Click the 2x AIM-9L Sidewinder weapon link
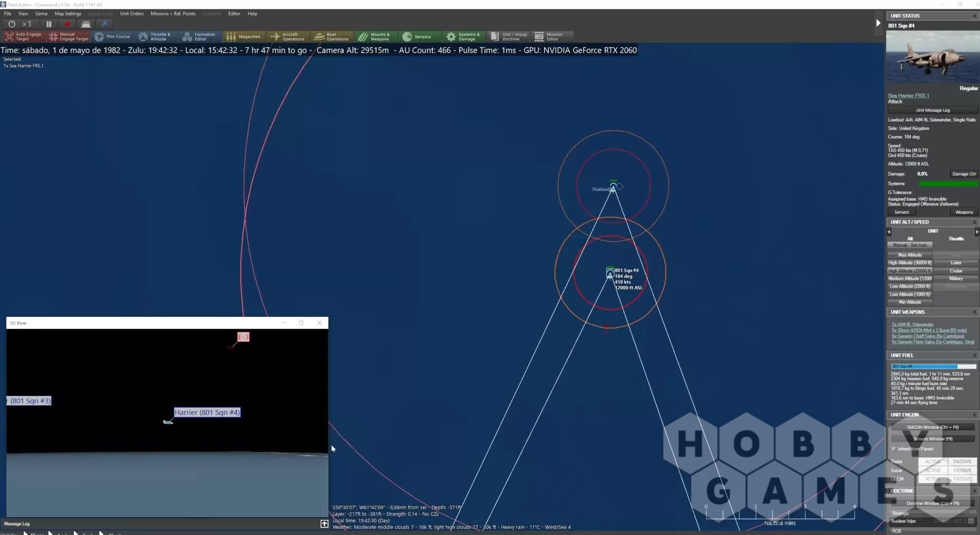This screenshot has width=980, height=535. click(912, 325)
